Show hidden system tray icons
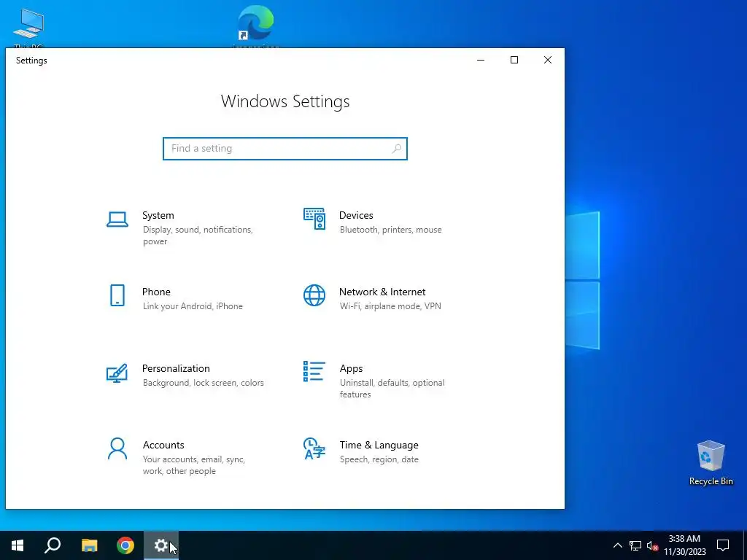The image size is (747, 560). 617,545
